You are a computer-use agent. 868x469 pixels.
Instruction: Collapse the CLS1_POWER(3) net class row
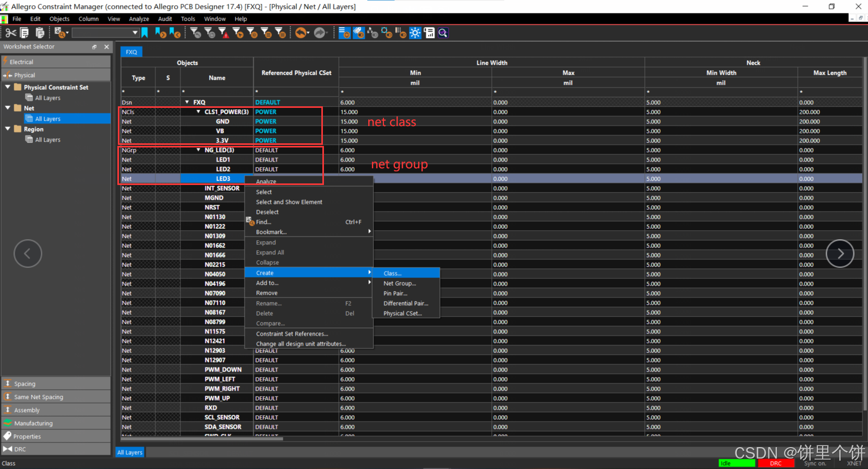click(x=198, y=112)
